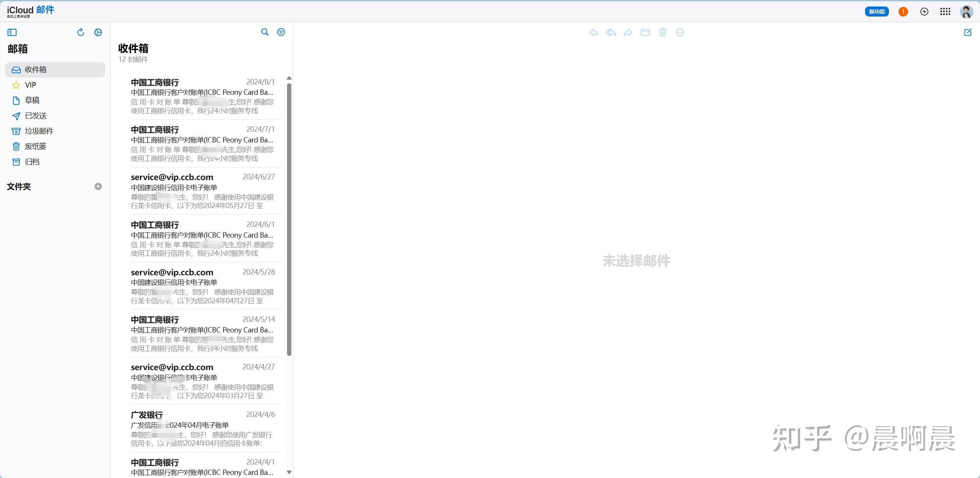Screen dimensions: 980x478
Task: Click the message list scrollbar thumb
Action: pyautogui.click(x=289, y=220)
